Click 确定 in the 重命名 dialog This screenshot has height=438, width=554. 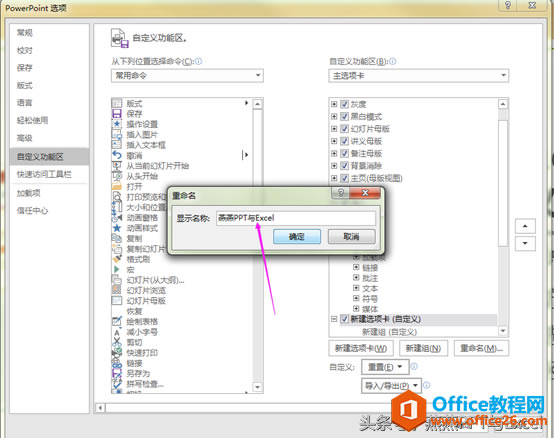click(297, 236)
